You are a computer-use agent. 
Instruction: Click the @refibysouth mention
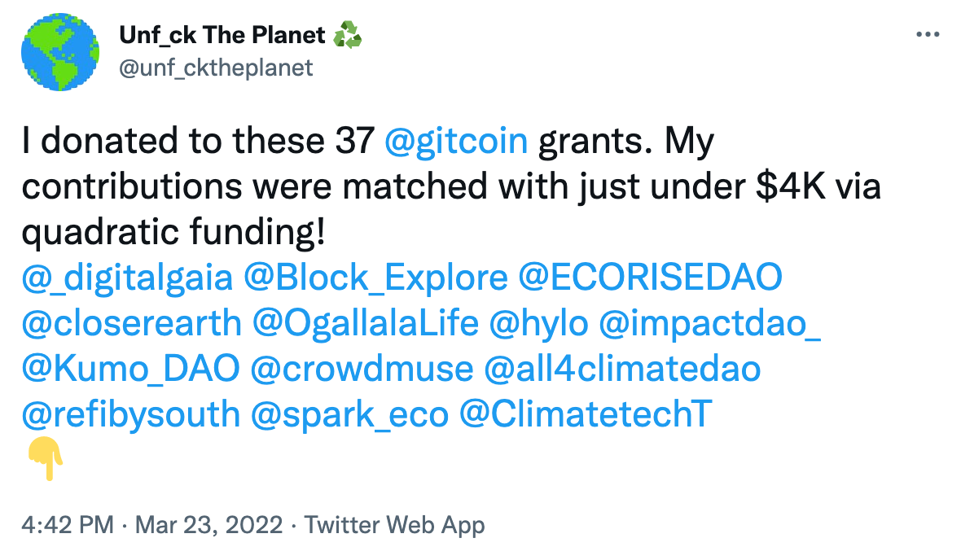click(130, 415)
